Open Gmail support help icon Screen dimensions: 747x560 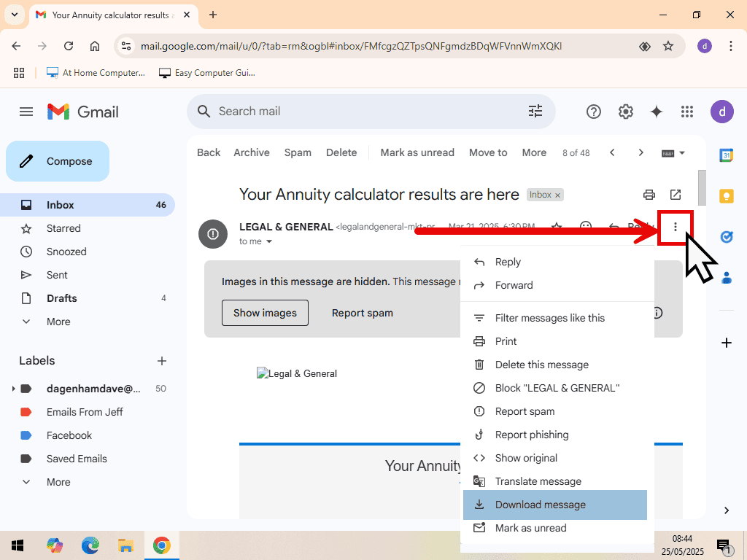(x=594, y=112)
